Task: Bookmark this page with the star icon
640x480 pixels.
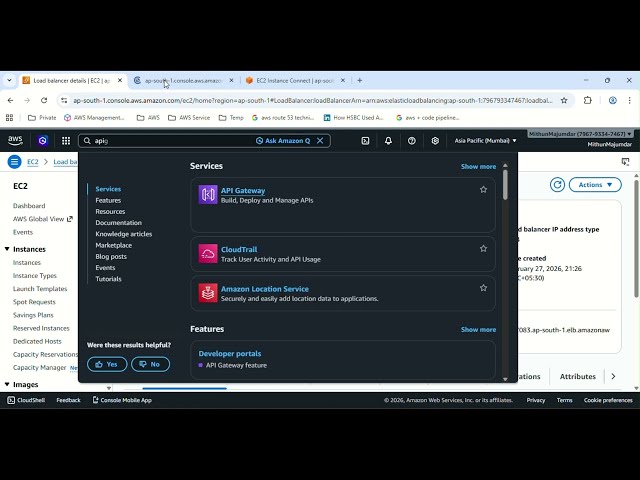Action: click(564, 100)
